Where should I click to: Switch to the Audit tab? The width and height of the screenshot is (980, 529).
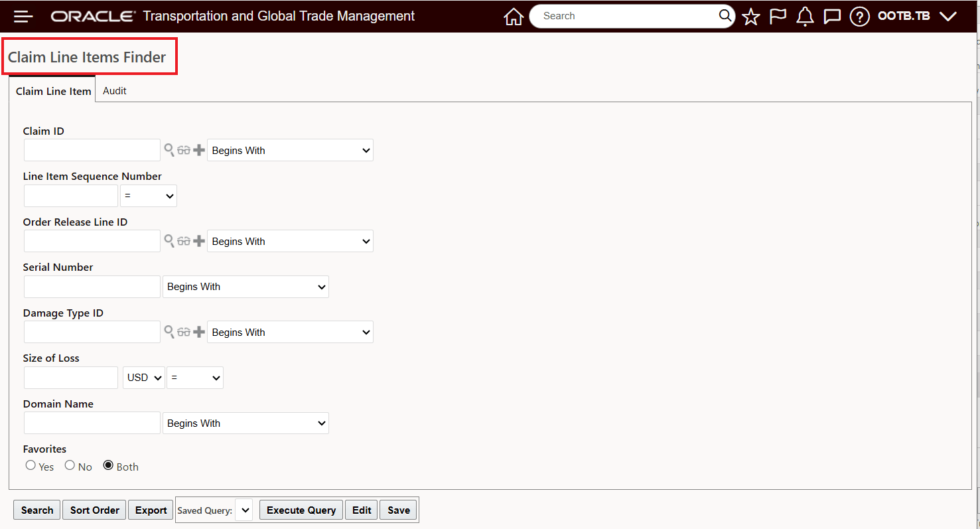pos(114,90)
